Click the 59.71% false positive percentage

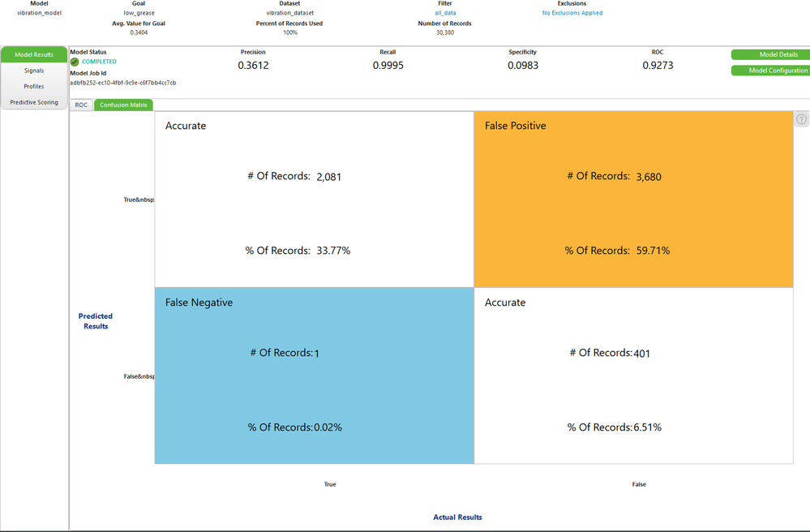653,251
